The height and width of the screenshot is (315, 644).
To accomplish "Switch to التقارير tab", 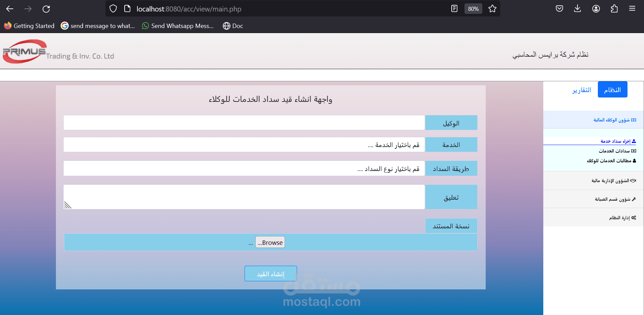I will pos(582,90).
